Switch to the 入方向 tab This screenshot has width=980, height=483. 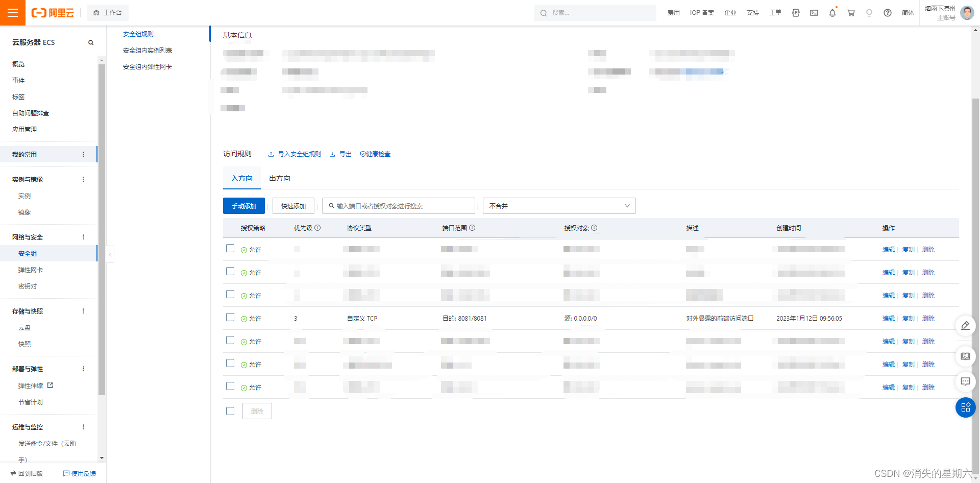(242, 178)
